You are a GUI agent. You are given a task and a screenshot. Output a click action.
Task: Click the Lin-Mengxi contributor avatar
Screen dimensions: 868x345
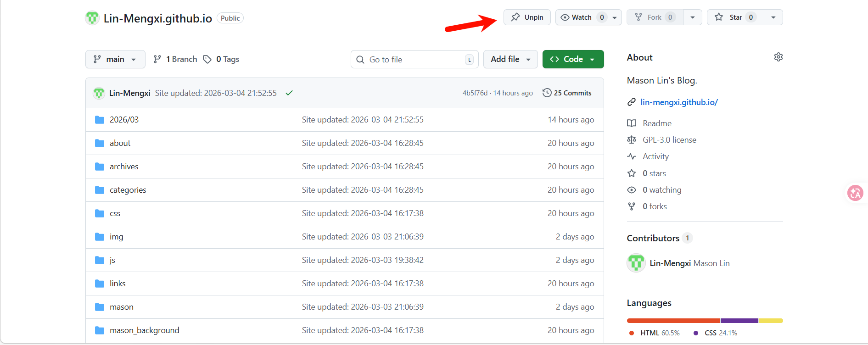point(636,263)
